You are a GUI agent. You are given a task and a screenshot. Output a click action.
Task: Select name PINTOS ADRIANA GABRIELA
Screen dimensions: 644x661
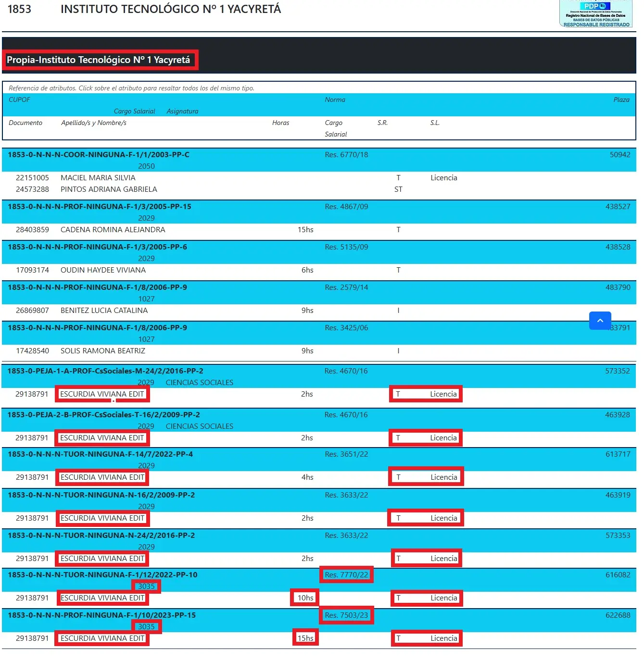pos(109,189)
